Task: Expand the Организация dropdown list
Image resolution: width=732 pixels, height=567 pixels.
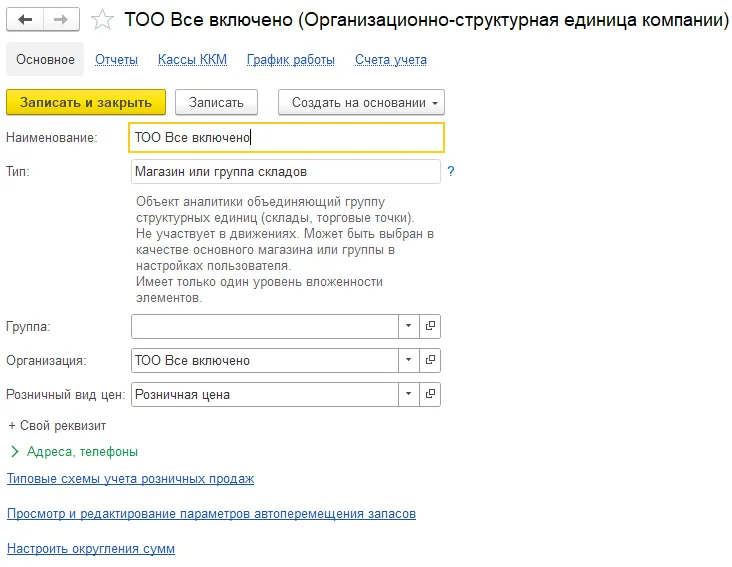Action: (408, 360)
